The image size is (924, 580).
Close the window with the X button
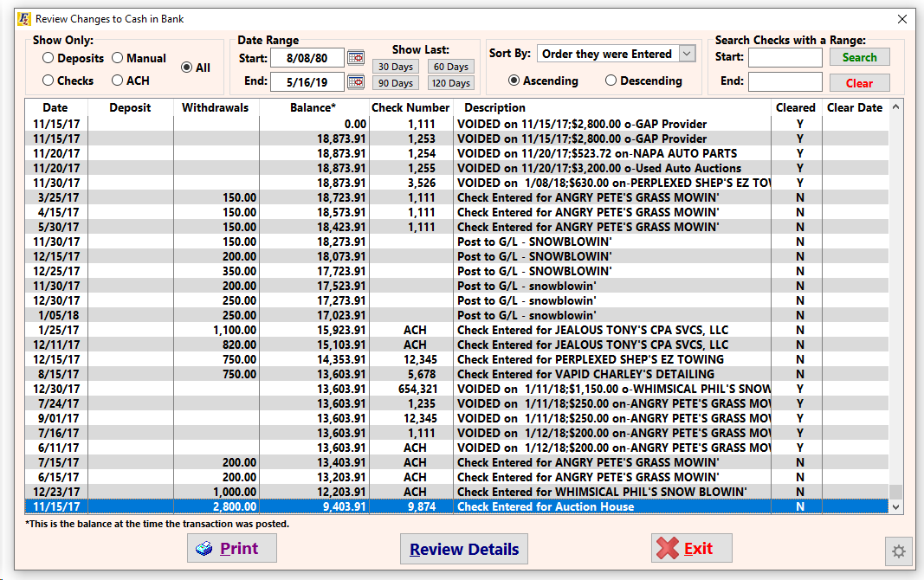902,19
